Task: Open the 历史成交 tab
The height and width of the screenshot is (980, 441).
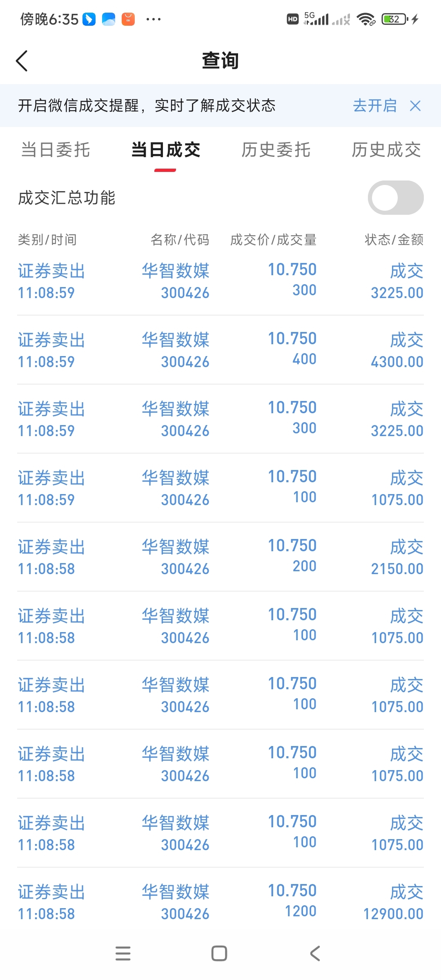Action: tap(386, 150)
